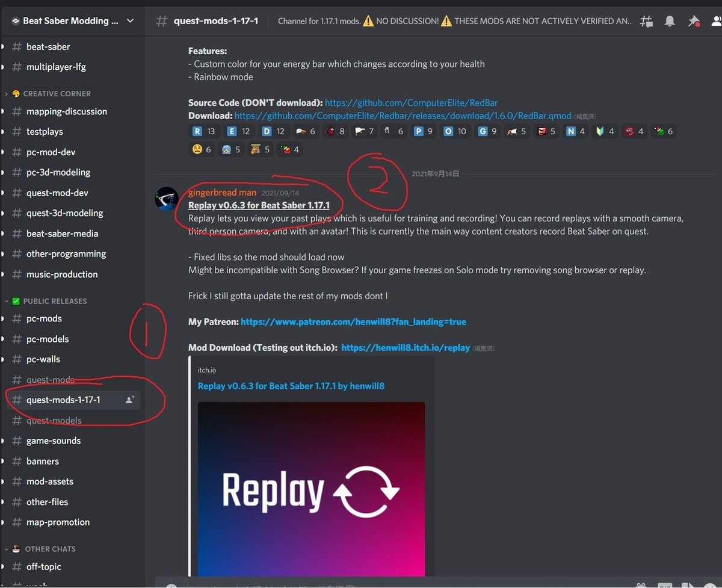The width and height of the screenshot is (722, 588).
Task: Switch to pc-3d-modeling channel
Action: pos(73,172)
